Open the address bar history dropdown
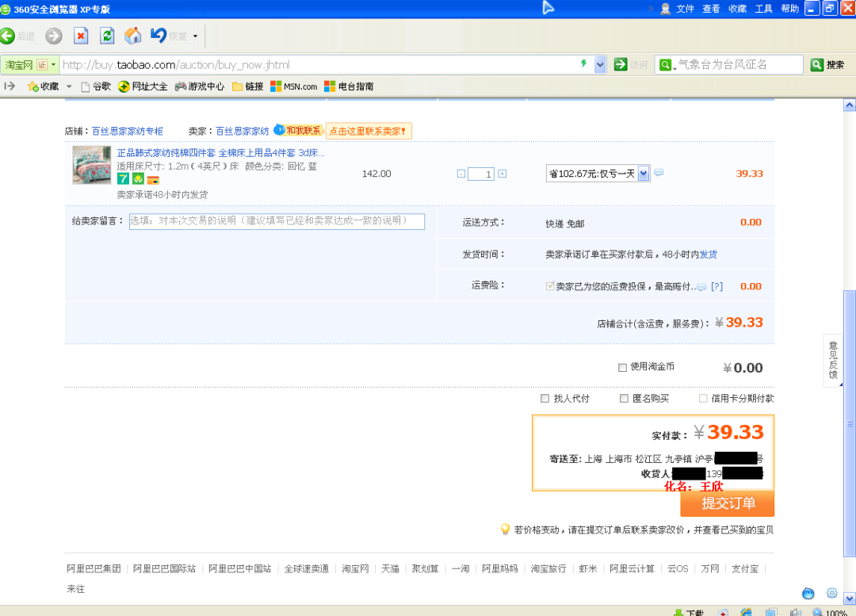856x616 pixels. click(x=600, y=64)
